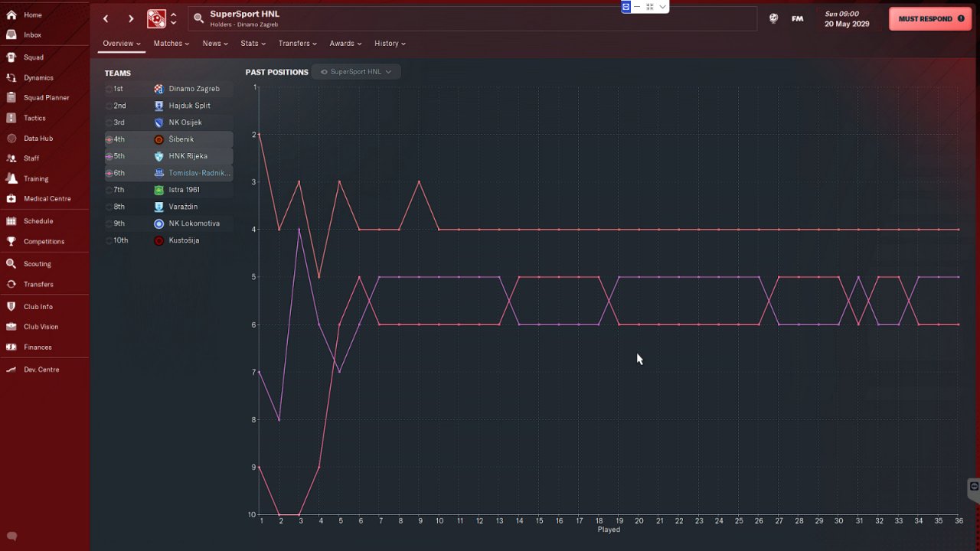Image resolution: width=980 pixels, height=551 pixels.
Task: Open Tactics from the sidebar menu
Action: pyautogui.click(x=34, y=118)
